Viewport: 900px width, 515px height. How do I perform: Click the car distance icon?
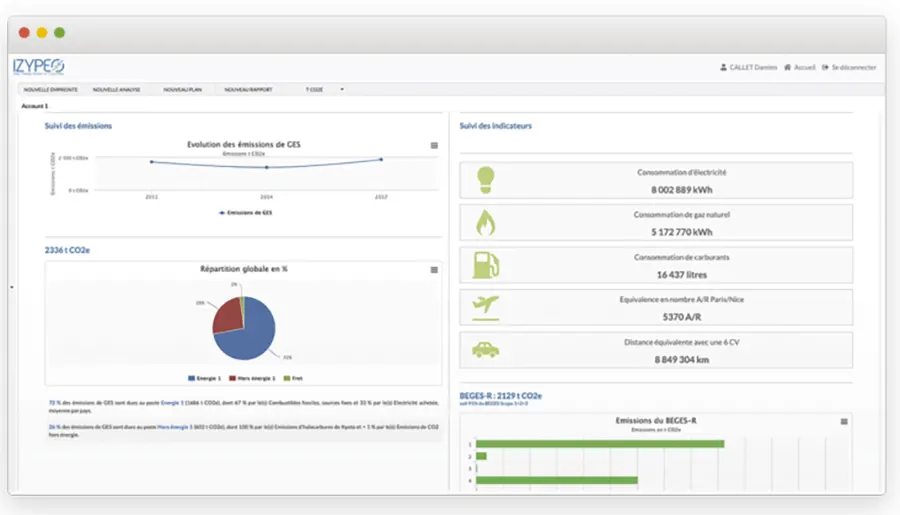click(x=485, y=350)
